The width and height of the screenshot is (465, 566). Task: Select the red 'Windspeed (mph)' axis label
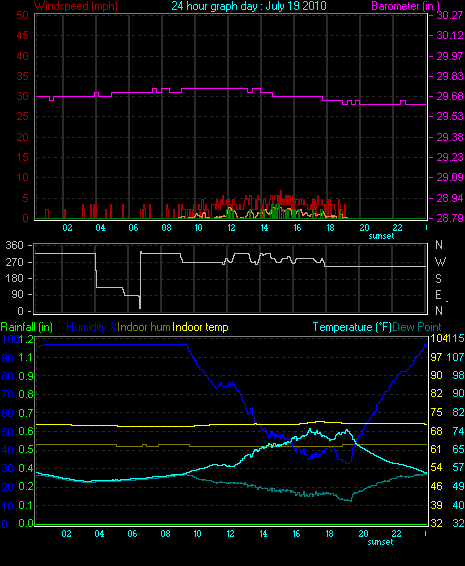coord(76,6)
